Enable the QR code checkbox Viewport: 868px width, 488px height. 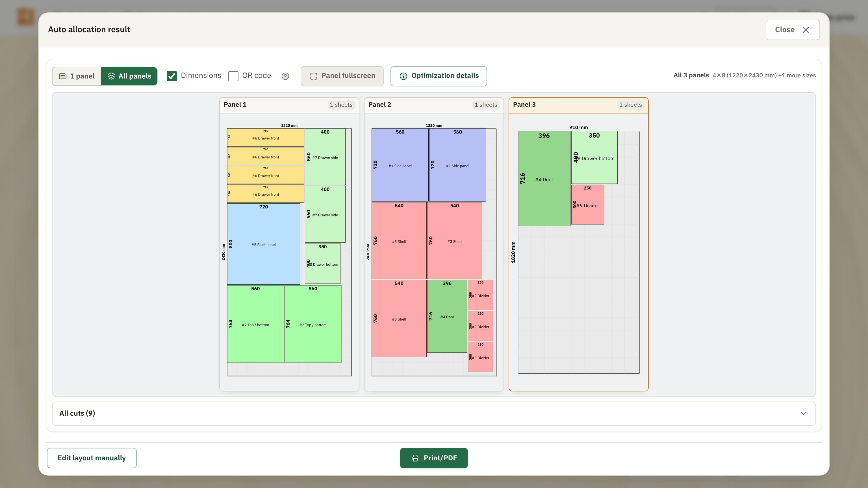pos(233,76)
